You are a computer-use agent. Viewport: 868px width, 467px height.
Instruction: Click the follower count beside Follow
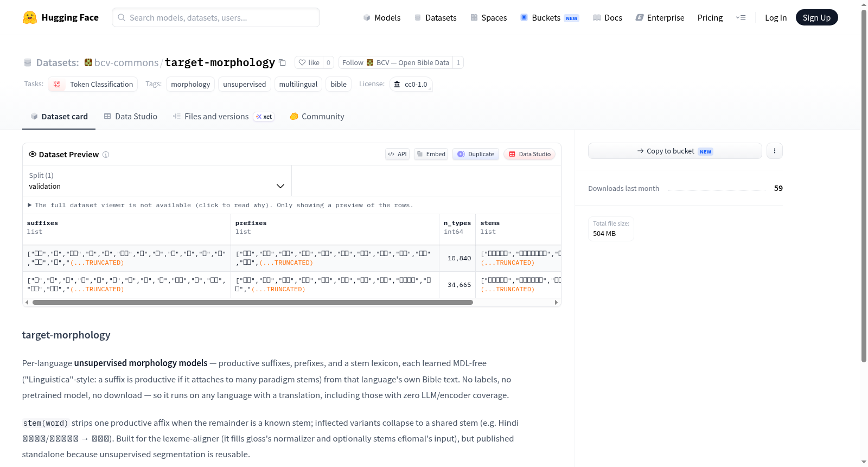(458, 62)
